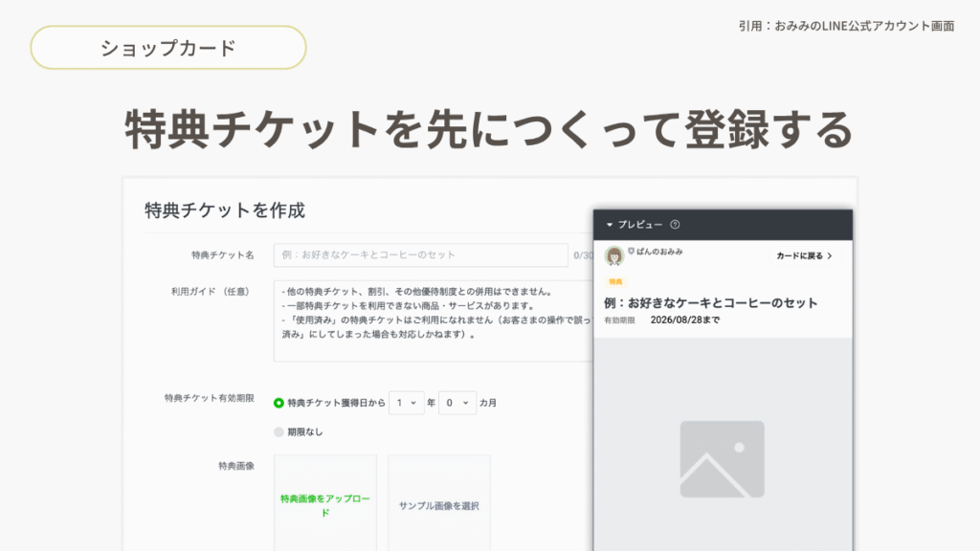The height and width of the screenshot is (551, 980).
Task: Click the 特典チケット名 input field
Action: click(x=420, y=255)
